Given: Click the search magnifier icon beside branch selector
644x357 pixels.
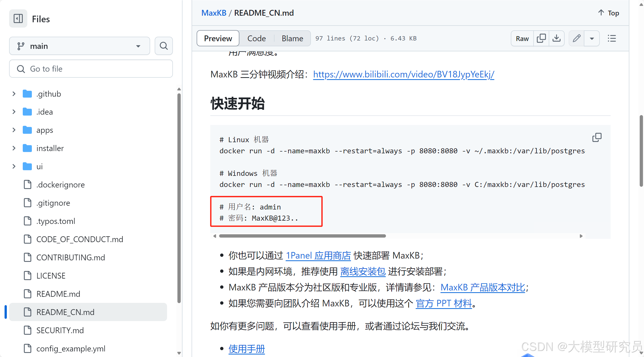Looking at the screenshot, I should [164, 46].
